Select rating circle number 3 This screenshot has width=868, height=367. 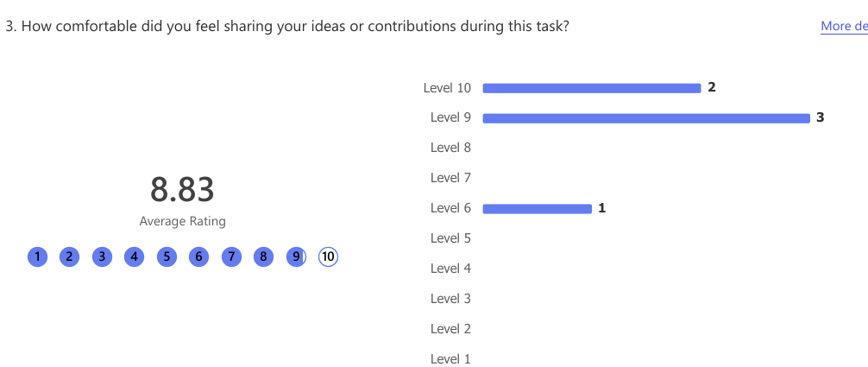pyautogui.click(x=102, y=256)
